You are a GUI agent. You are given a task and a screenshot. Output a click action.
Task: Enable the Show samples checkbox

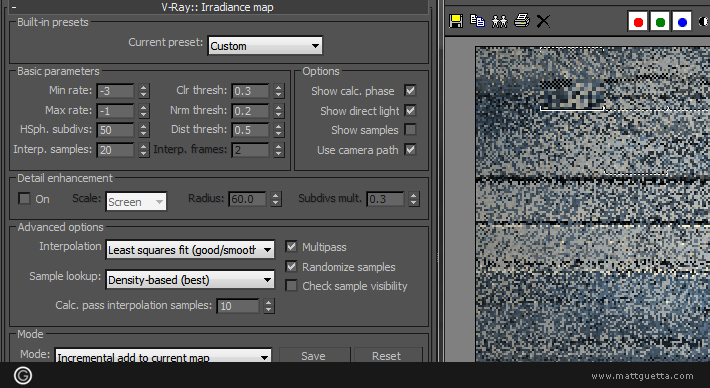410,130
